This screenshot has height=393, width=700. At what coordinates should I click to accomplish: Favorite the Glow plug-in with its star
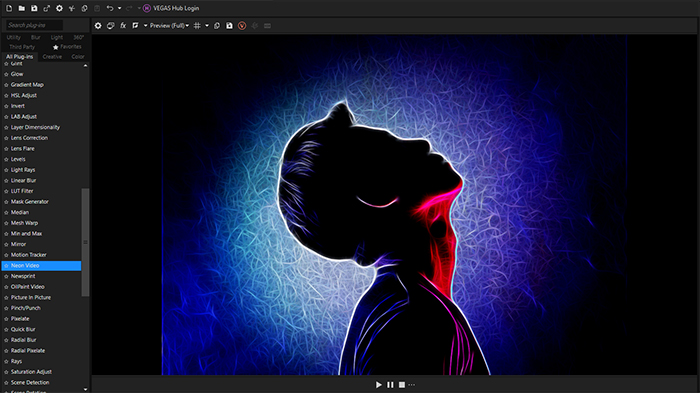(x=6, y=74)
